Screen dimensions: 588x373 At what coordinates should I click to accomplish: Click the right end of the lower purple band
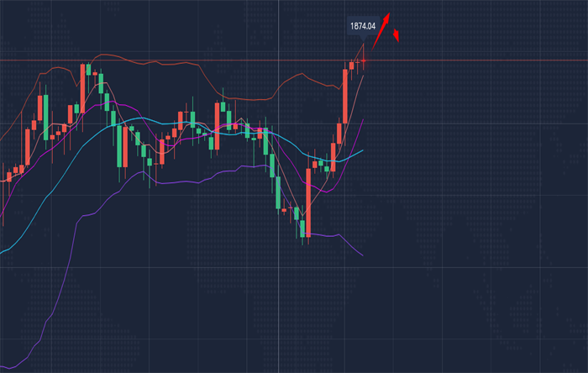coord(362,254)
